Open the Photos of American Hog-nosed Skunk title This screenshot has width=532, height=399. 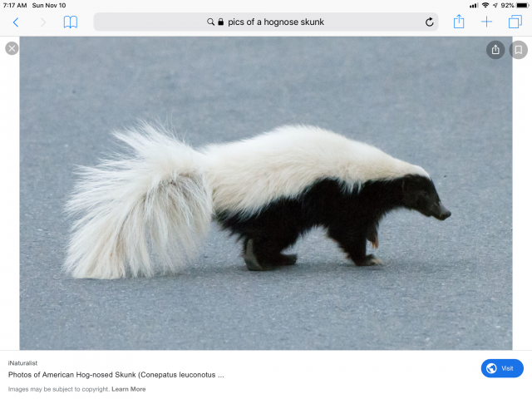pos(116,375)
